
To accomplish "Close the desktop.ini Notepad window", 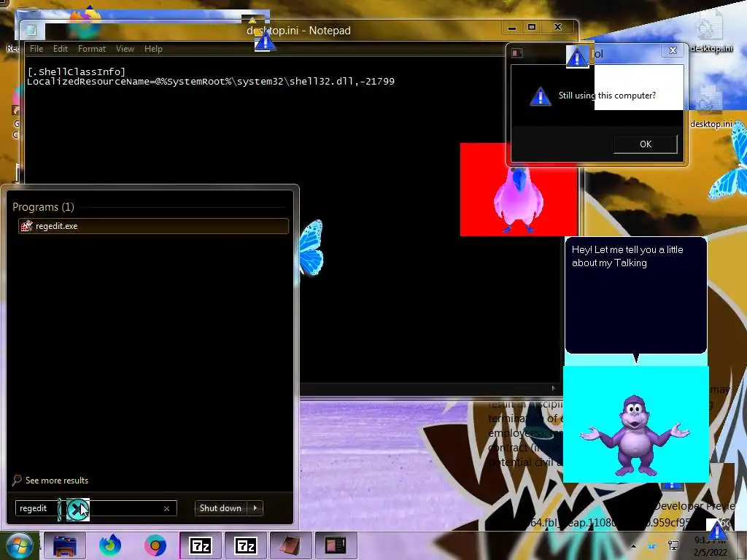I will [x=558, y=28].
